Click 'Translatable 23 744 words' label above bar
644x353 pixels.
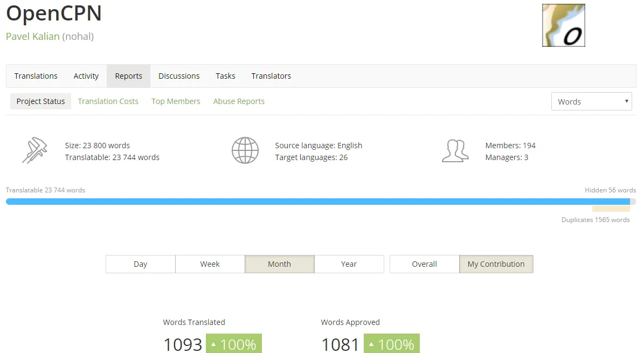pos(45,190)
